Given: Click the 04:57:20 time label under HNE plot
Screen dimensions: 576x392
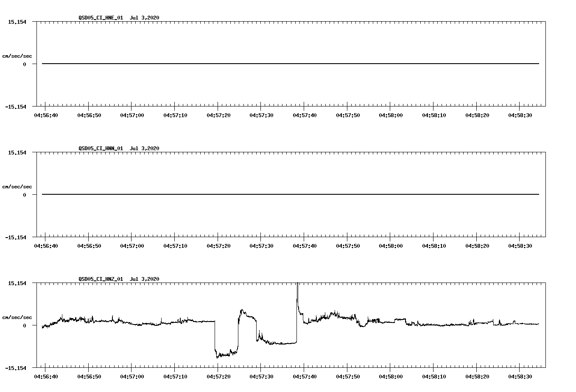Looking at the screenshot, I should [218, 115].
